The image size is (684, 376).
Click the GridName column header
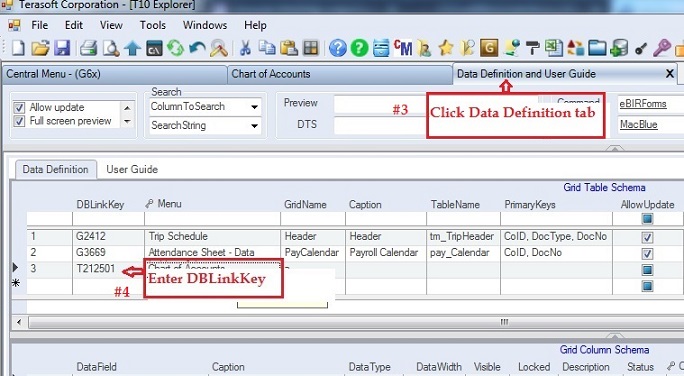click(305, 205)
